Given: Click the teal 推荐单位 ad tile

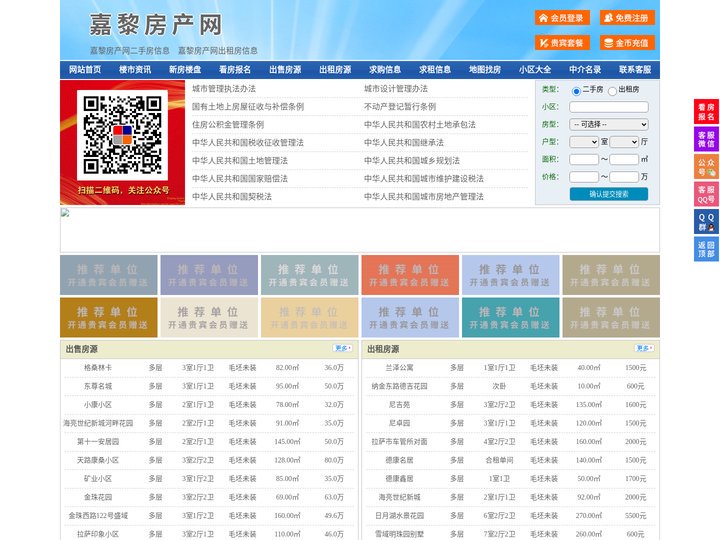Looking at the screenshot, I should [511, 317].
